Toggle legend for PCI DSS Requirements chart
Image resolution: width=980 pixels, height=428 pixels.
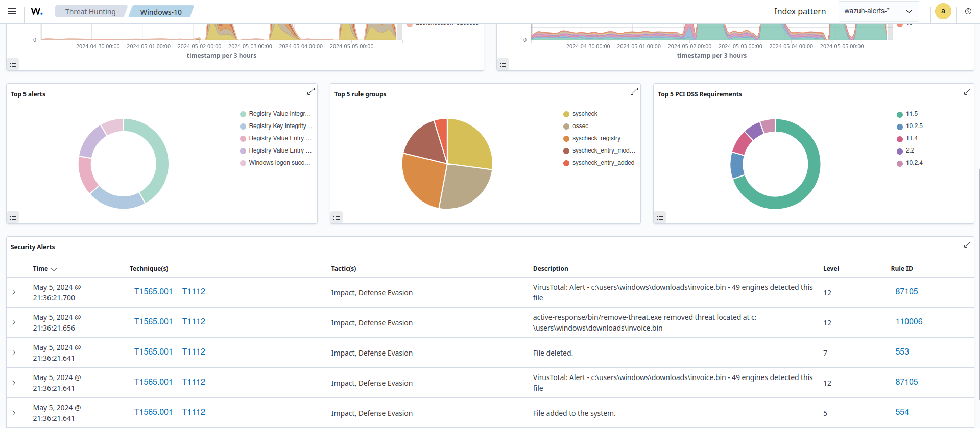(660, 217)
